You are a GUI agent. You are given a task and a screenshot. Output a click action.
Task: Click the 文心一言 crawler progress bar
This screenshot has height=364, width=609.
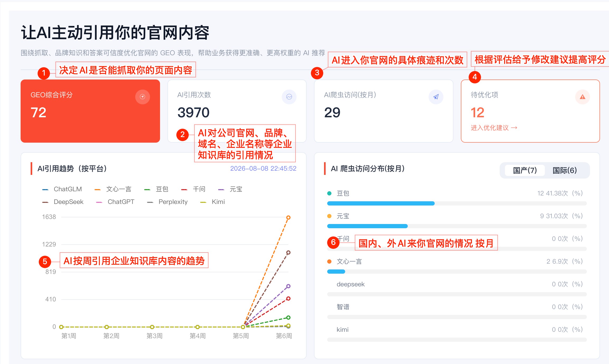pos(457,272)
